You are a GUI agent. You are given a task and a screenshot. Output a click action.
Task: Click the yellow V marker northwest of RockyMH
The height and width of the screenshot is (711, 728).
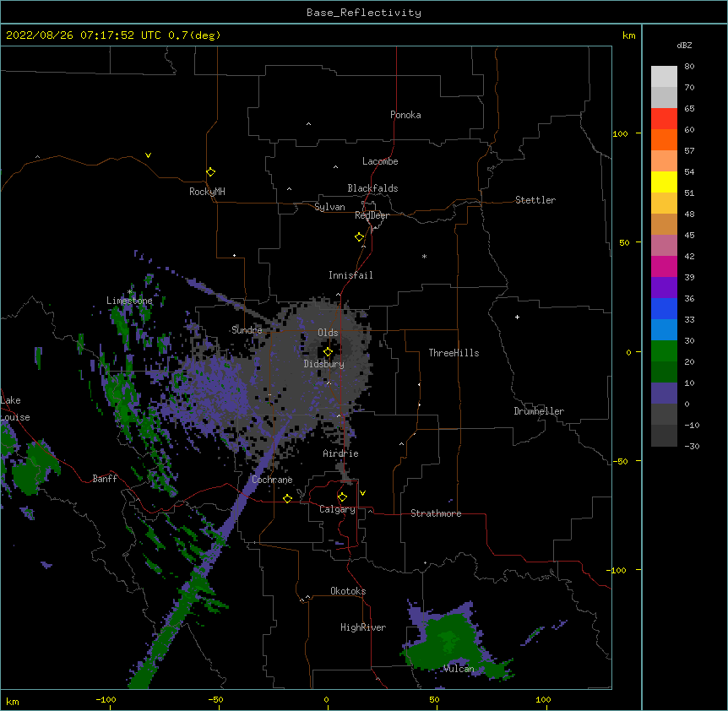coord(148,155)
